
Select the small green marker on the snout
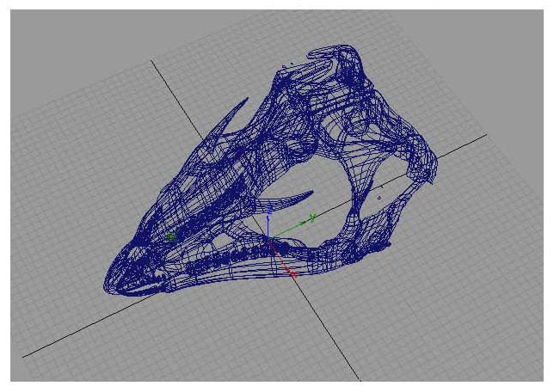[170, 235]
